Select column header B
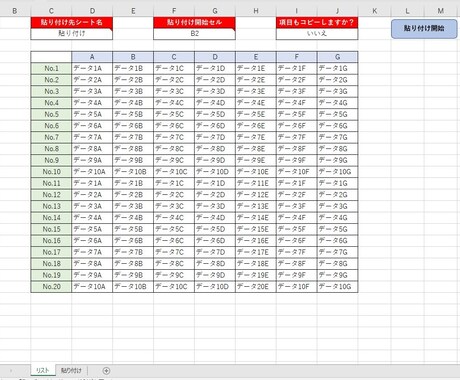Screen dimensions: 460x380 pyautogui.click(x=15, y=11)
